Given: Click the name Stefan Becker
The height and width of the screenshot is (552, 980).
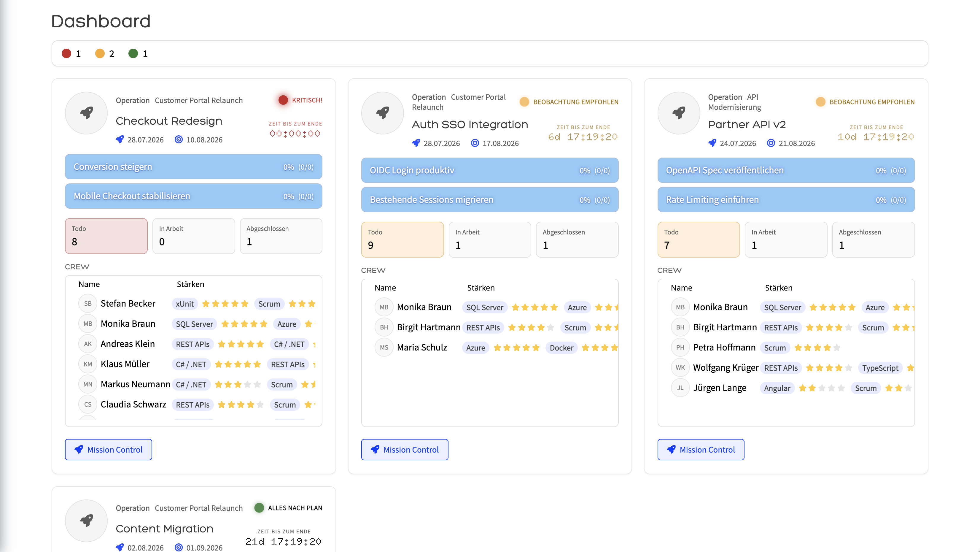Looking at the screenshot, I should coord(128,304).
